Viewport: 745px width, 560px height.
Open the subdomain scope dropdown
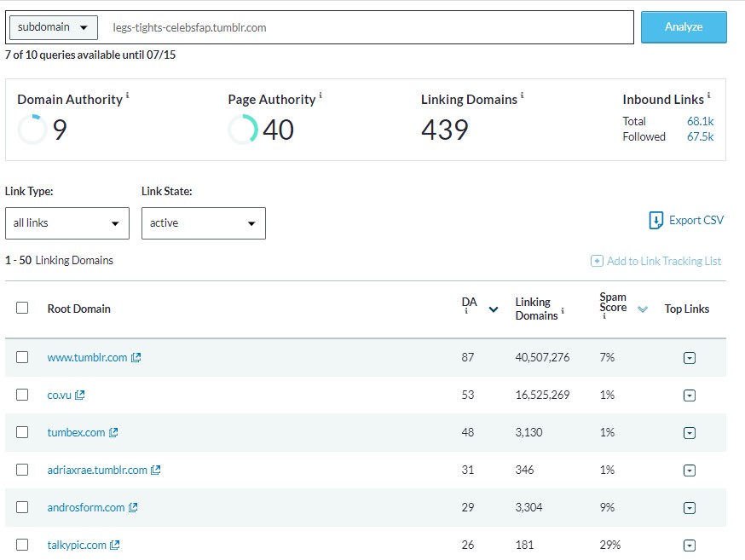[54, 27]
